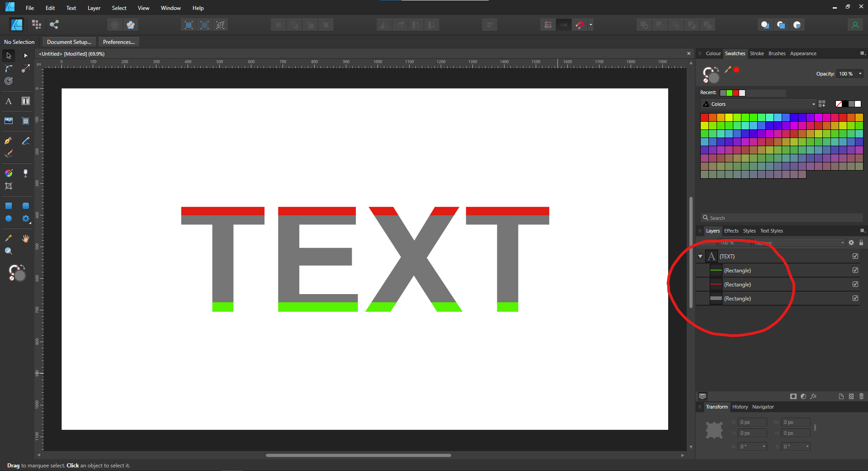Pick the Crop tool
This screenshot has height=471, width=868.
point(8,186)
